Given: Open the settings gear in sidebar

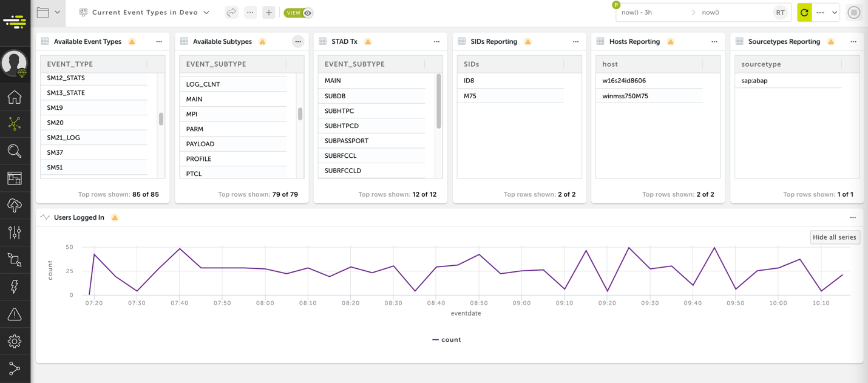Looking at the screenshot, I should [x=15, y=341].
